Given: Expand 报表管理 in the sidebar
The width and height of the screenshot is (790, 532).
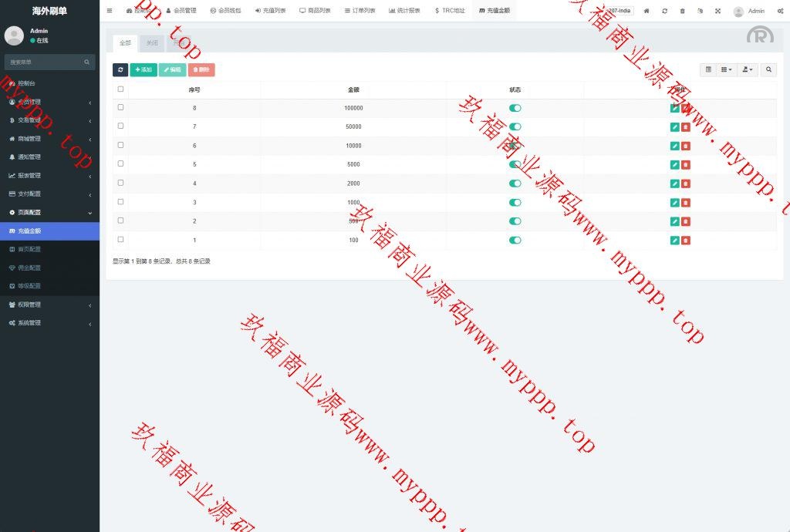Looking at the screenshot, I should tap(50, 175).
